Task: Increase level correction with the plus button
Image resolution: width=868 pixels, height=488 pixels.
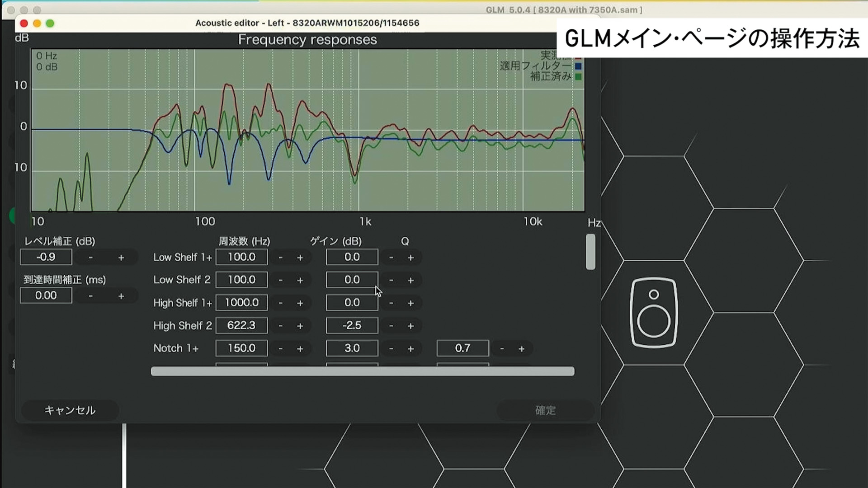Action: pyautogui.click(x=121, y=258)
